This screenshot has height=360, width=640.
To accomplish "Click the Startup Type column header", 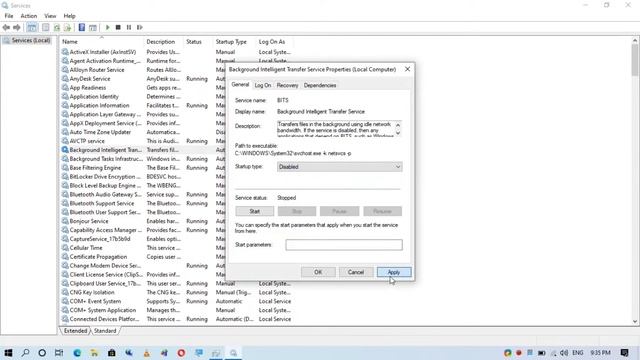I will tap(234, 42).
